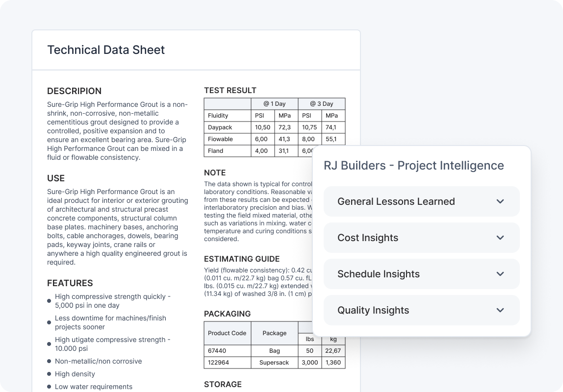Select the Cost Insights section label
The width and height of the screenshot is (563, 392).
pos(367,238)
